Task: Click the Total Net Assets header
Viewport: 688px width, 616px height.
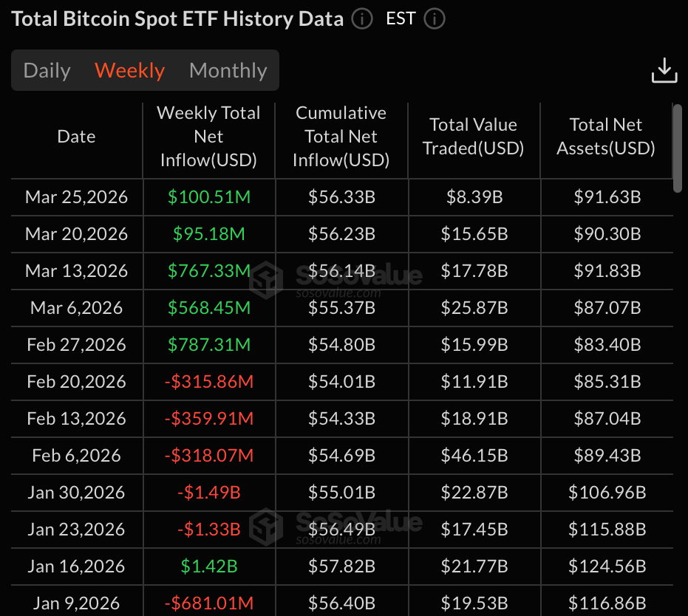Action: point(606,136)
